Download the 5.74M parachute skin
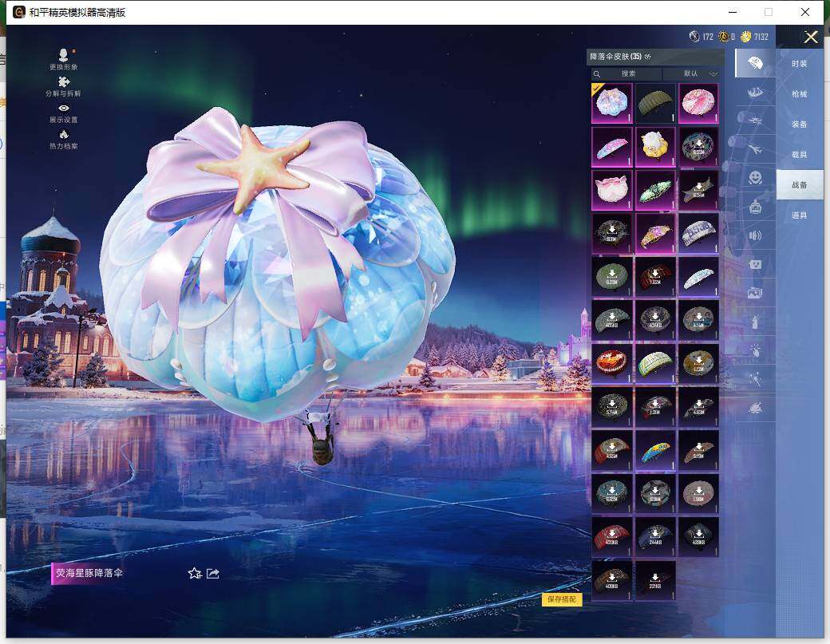This screenshot has width=830, height=644. pos(611,406)
